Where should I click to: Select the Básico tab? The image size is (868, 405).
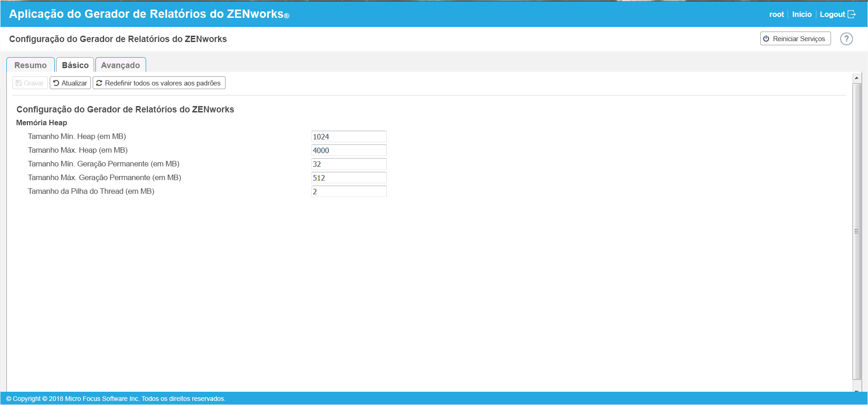(75, 65)
